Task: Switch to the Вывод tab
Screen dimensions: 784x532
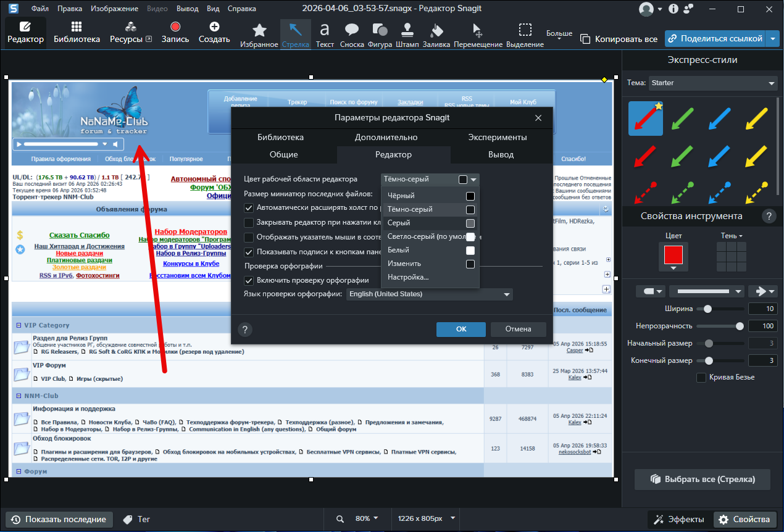Action: 501,154
